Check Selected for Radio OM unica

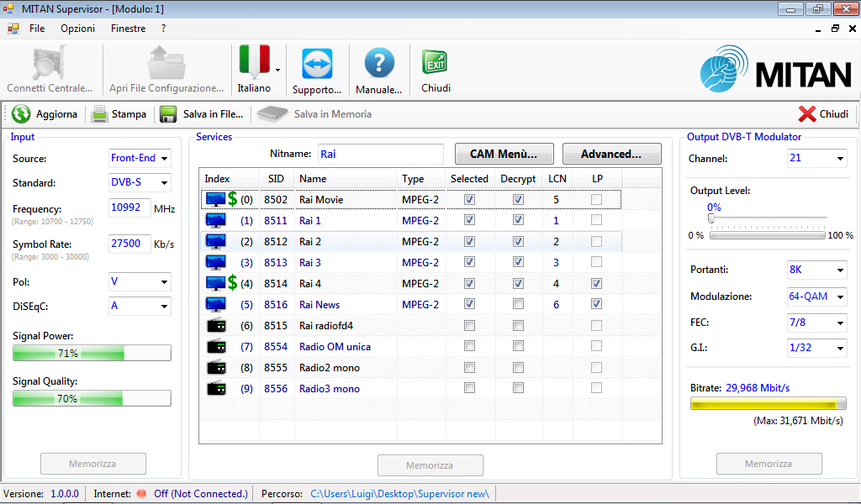pos(469,346)
